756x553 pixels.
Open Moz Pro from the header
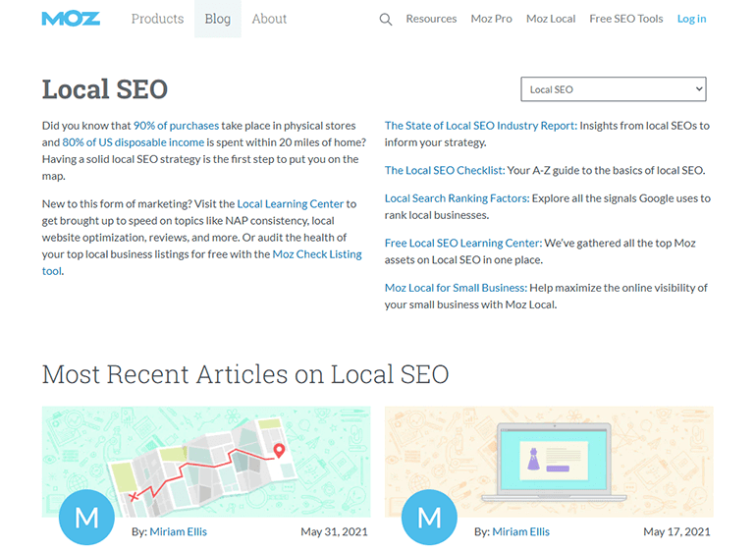[491, 19]
